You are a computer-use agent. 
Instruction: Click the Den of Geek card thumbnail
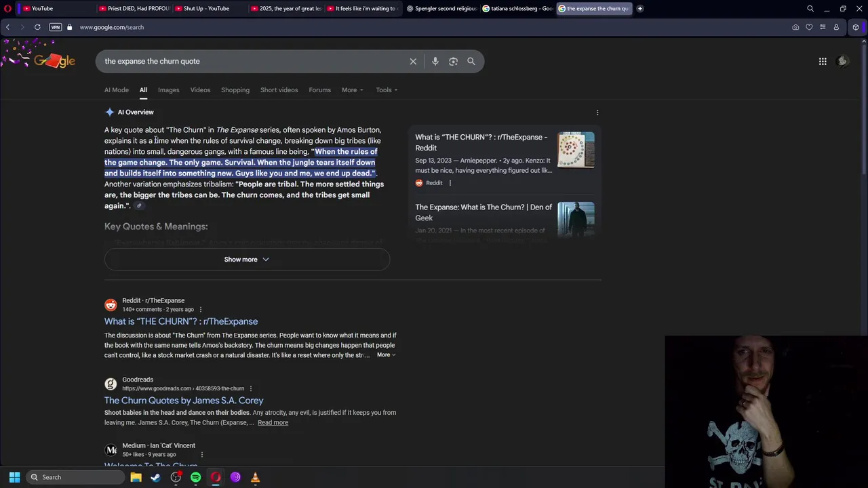576,220
